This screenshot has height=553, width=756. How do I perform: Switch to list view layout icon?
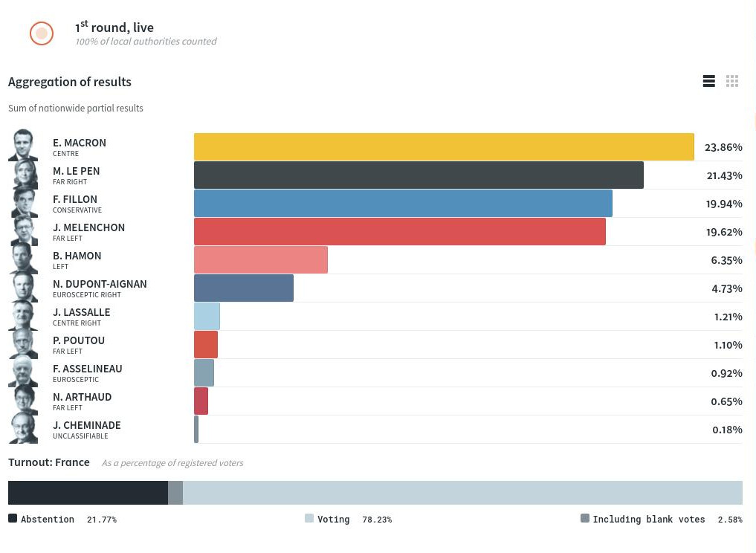click(708, 82)
